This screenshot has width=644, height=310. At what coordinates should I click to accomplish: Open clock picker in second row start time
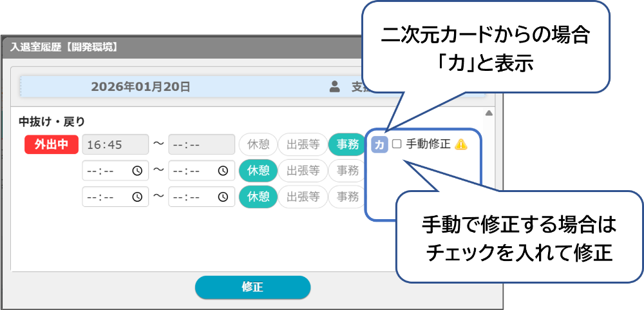coord(137,171)
